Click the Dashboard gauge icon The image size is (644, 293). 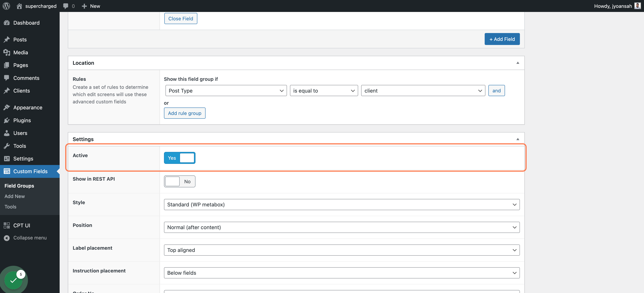click(x=7, y=23)
